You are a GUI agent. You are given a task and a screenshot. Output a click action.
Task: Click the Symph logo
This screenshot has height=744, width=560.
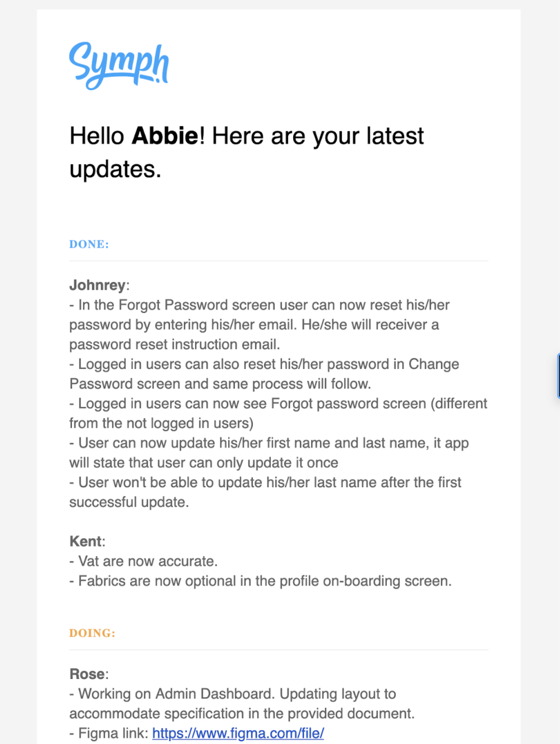(x=119, y=66)
